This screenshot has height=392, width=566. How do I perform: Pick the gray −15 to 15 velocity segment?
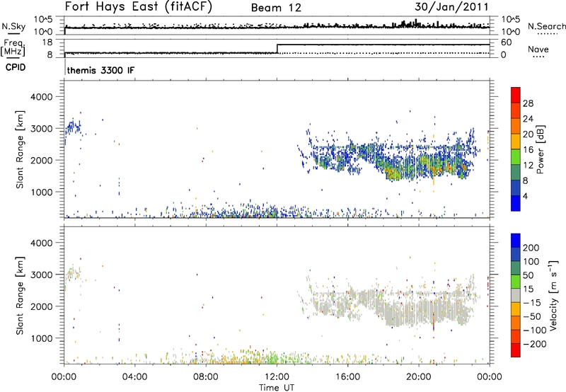(516, 296)
